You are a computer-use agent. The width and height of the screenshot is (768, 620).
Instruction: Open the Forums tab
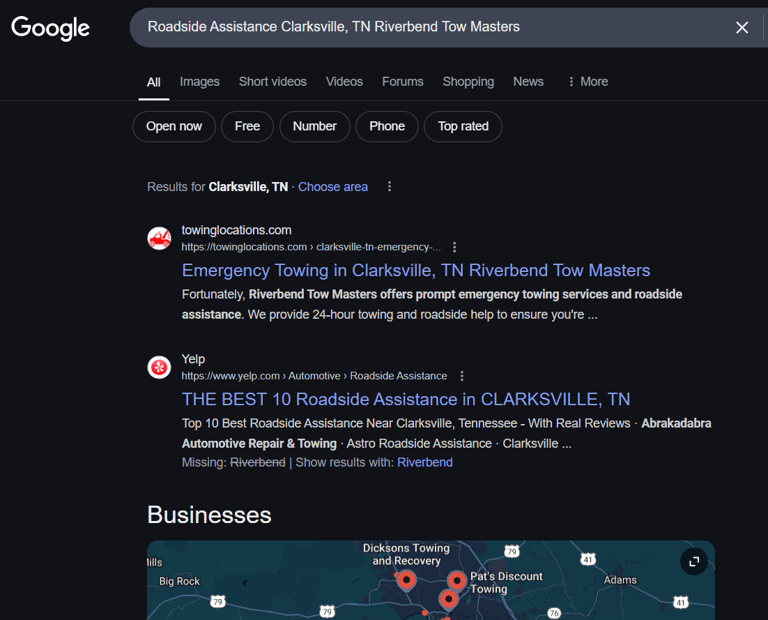(x=403, y=81)
